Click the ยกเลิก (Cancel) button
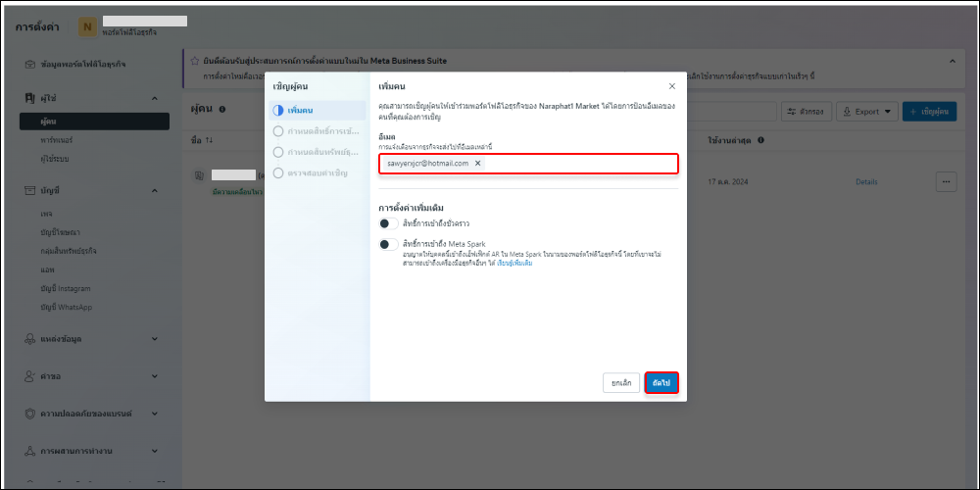 click(621, 382)
